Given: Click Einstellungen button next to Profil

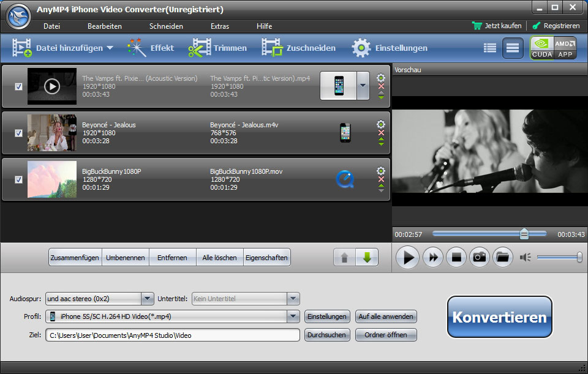Looking at the screenshot, I should pos(327,316).
